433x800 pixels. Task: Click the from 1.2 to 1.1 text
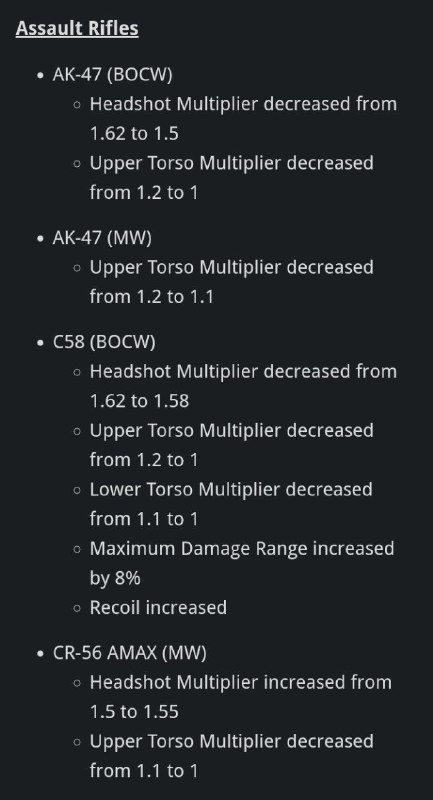(x=151, y=297)
